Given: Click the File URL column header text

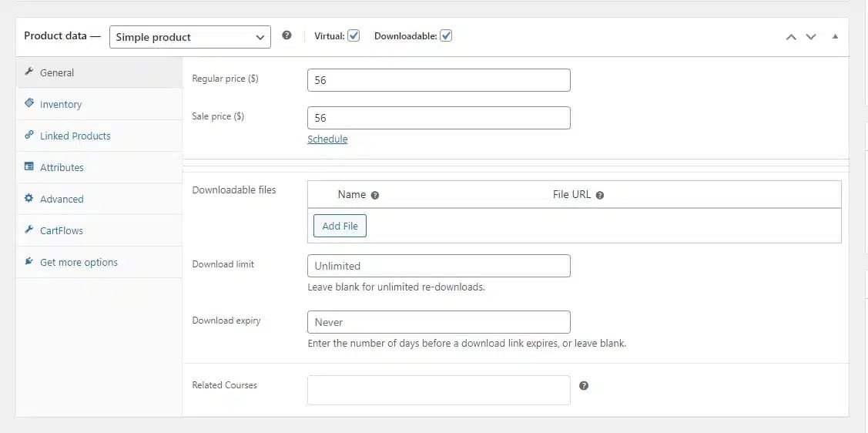Looking at the screenshot, I should (571, 194).
